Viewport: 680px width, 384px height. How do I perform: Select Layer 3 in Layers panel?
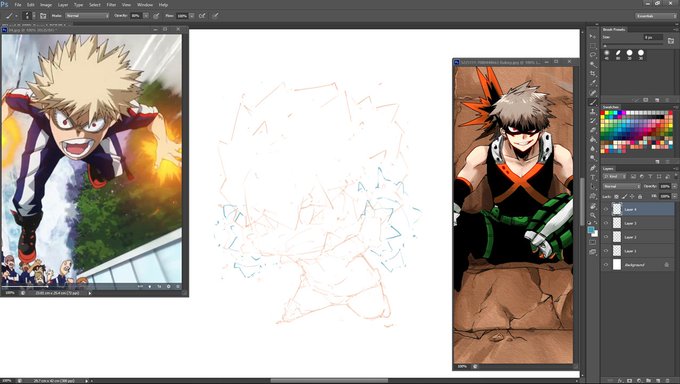tap(638, 223)
